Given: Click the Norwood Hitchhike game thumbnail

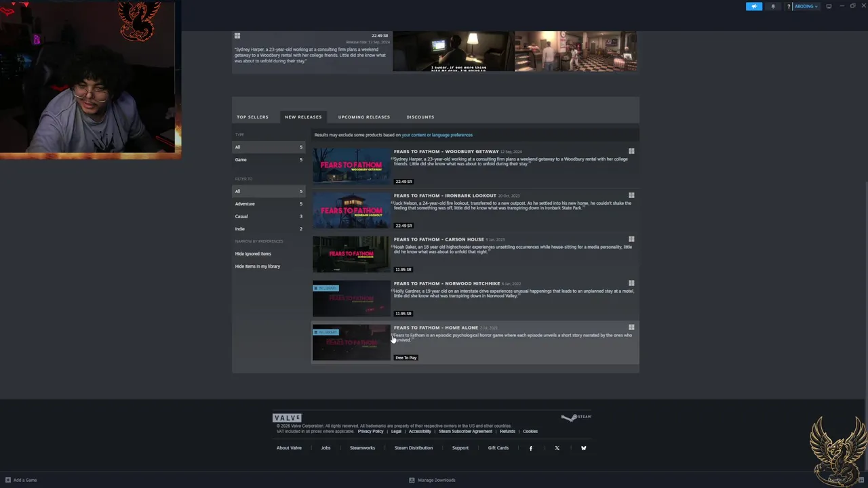Looking at the screenshot, I should coord(351,298).
